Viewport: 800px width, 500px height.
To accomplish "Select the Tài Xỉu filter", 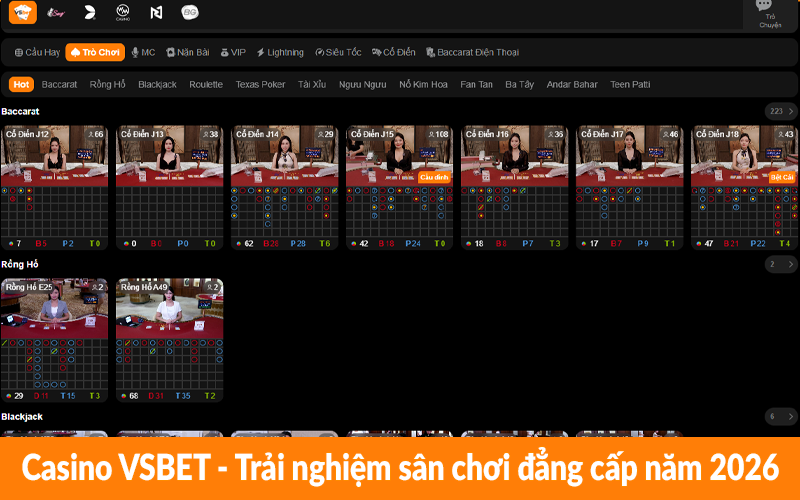I will click(x=312, y=84).
